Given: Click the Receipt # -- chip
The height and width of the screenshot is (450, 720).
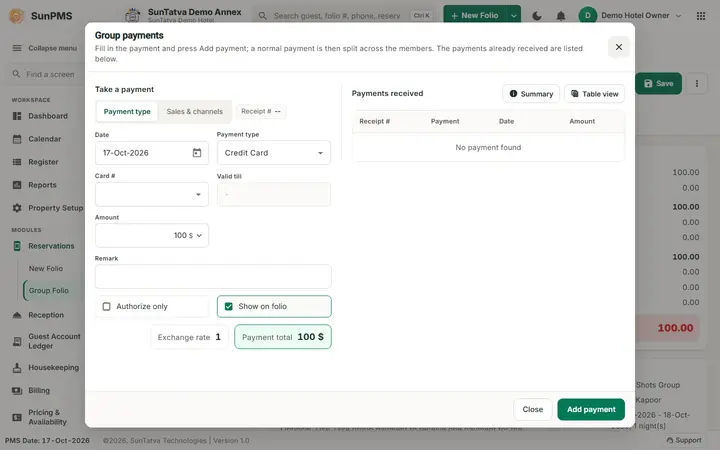Looking at the screenshot, I should pyautogui.click(x=261, y=112).
